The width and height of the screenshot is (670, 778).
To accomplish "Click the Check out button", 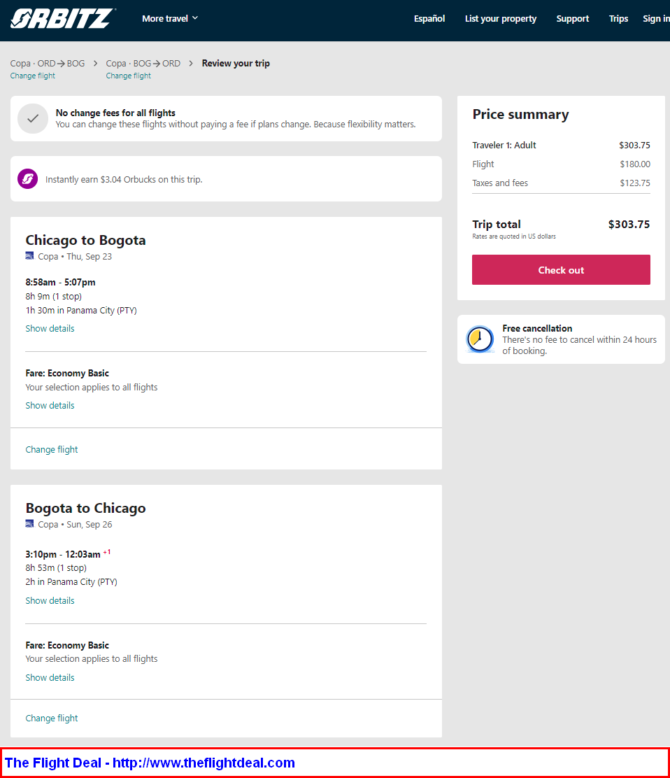I will [x=561, y=270].
